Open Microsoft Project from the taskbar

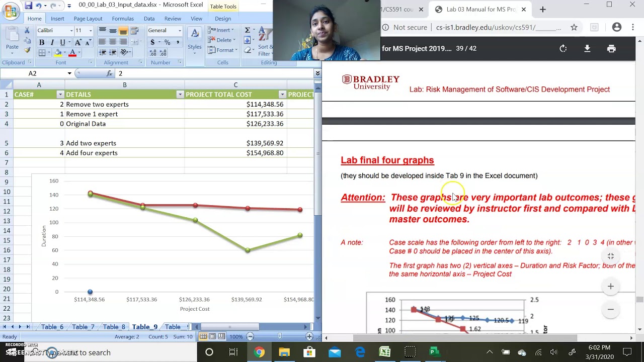click(x=435, y=352)
